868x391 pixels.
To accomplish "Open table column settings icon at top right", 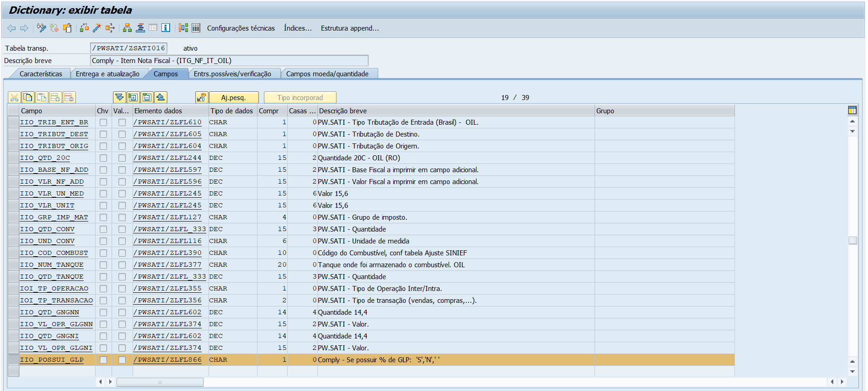I will pos(852,110).
